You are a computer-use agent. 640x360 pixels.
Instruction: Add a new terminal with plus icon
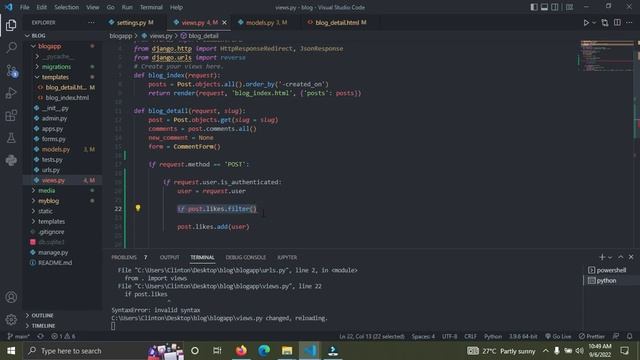(x=602, y=257)
